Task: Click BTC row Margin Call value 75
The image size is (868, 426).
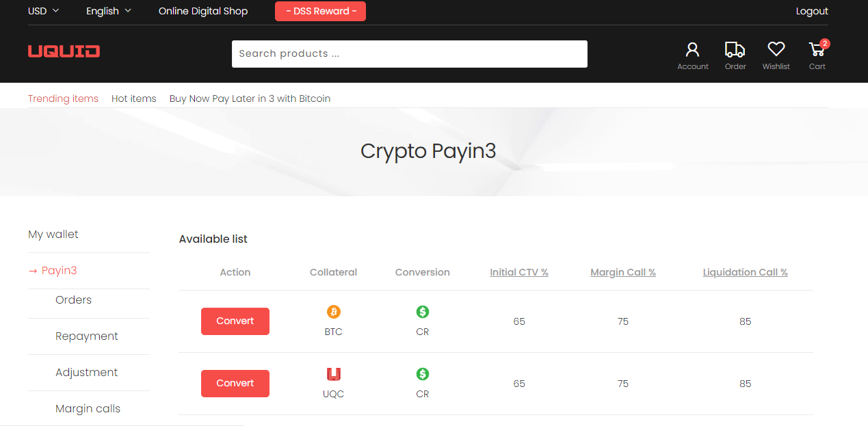Action: [623, 321]
